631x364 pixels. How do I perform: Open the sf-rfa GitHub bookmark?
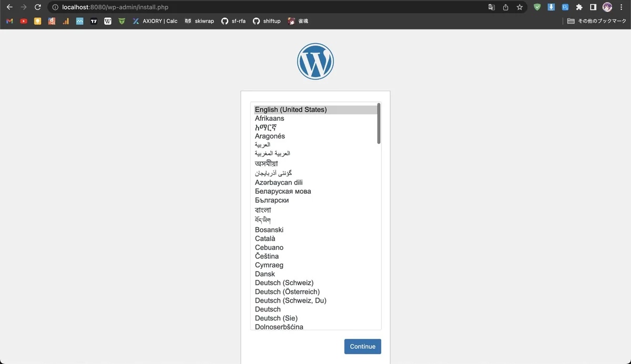click(x=233, y=21)
